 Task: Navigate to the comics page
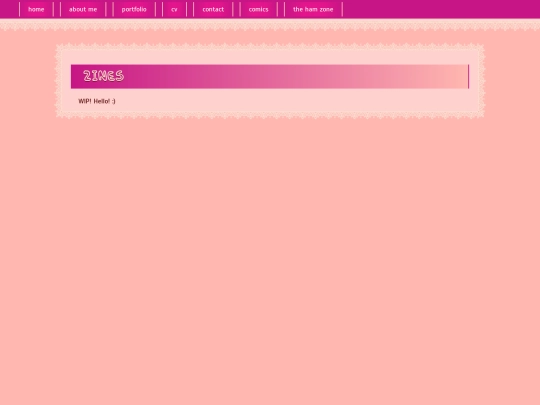[x=259, y=9]
